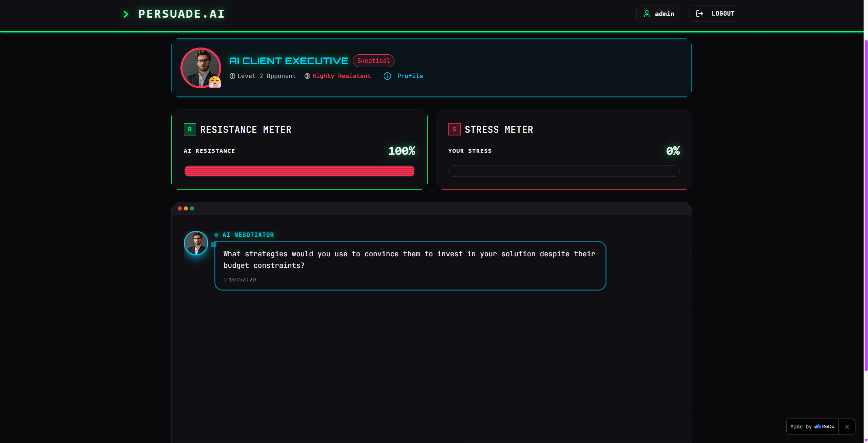The image size is (868, 443).
Task: Click the Level 2 Opponent brain icon
Action: (232, 76)
